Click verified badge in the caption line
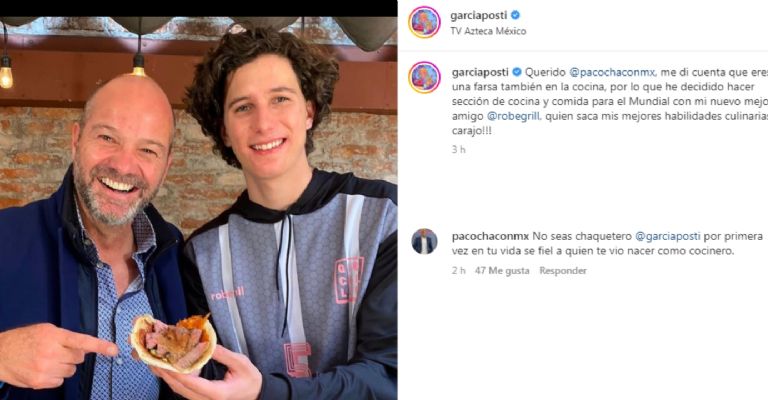768x400 pixels. (x=517, y=72)
